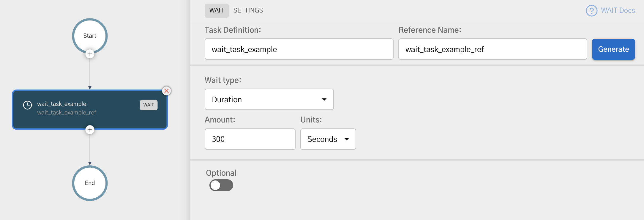The width and height of the screenshot is (644, 220).
Task: Click the question mark help icon beside WAIT Docs
Action: pyautogui.click(x=591, y=10)
